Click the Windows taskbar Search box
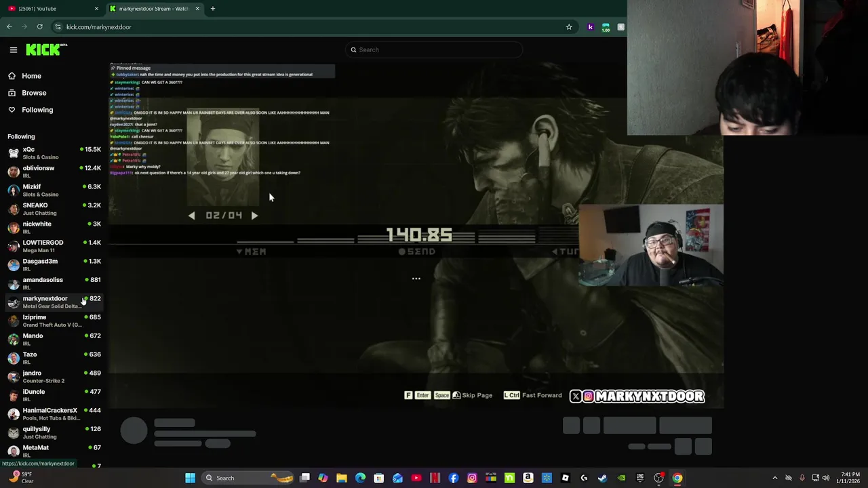The height and width of the screenshot is (488, 868). coord(248,478)
